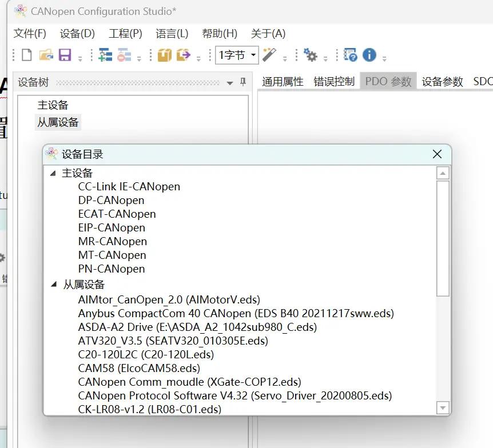Select CANopen Protocol Software V4.32 entry
493x448 pixels.
point(235,396)
